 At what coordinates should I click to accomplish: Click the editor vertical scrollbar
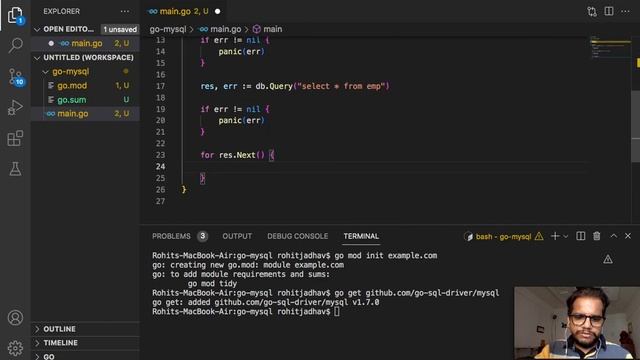(x=636, y=127)
